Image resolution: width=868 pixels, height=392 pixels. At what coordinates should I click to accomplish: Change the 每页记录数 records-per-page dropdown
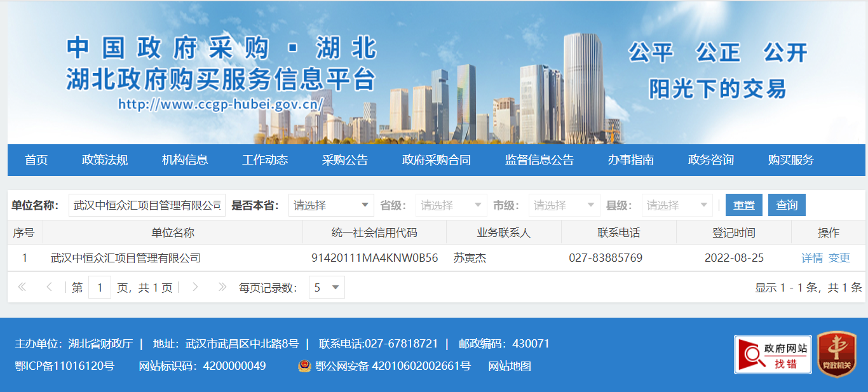(327, 288)
